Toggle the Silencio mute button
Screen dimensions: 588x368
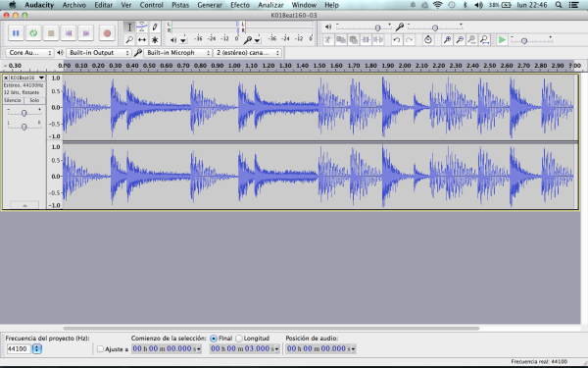(x=13, y=101)
